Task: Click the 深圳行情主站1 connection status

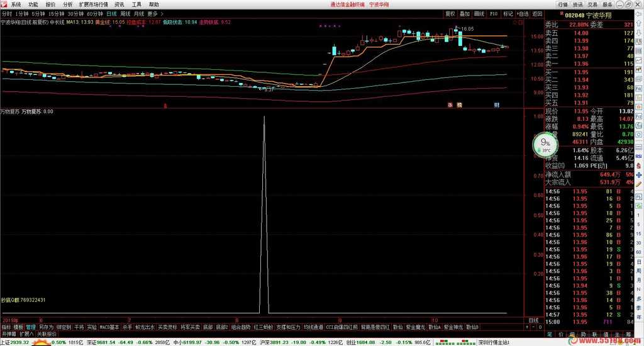Action: pyautogui.click(x=494, y=342)
